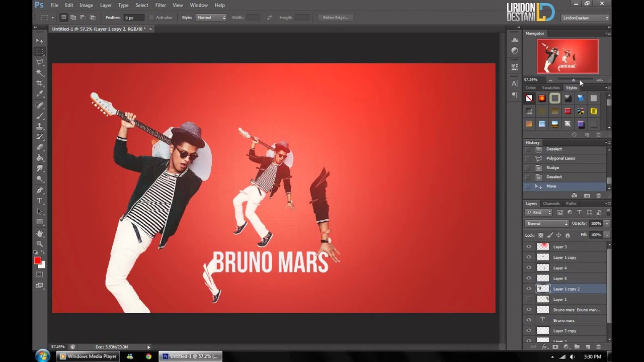Select the Nudge history state
644x362 pixels.
pos(565,167)
